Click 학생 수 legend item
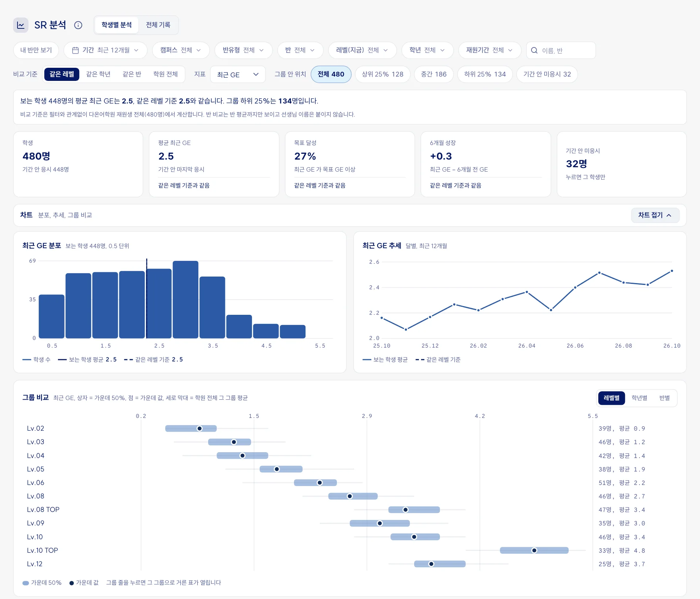 click(36, 360)
